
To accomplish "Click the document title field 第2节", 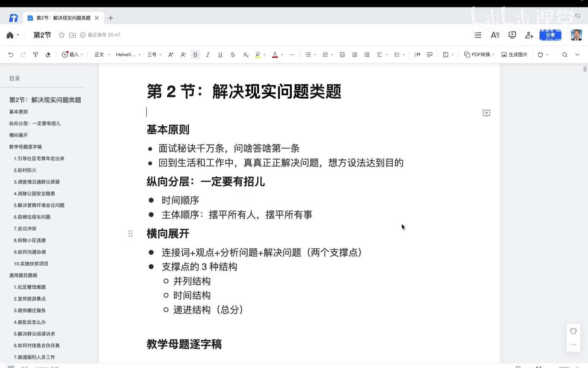I will pyautogui.click(x=42, y=35).
